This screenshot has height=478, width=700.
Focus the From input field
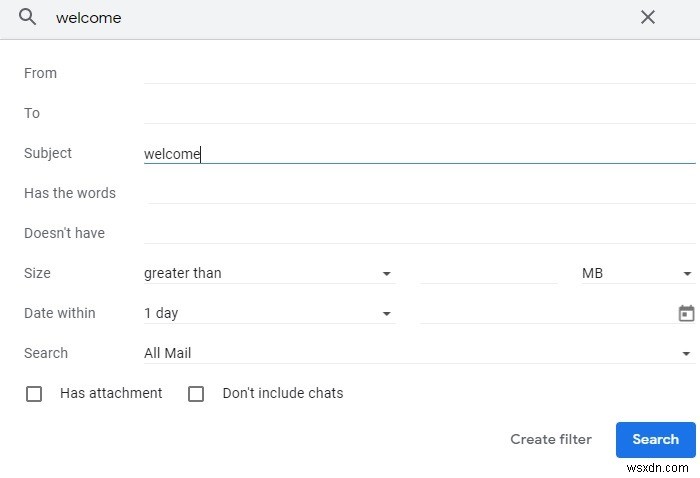(419, 74)
